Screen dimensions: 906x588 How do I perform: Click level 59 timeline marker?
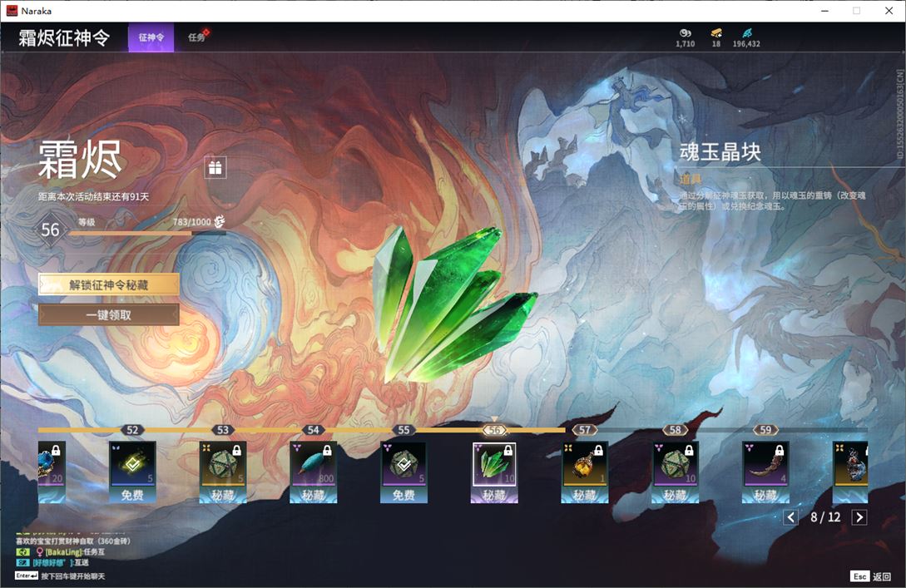tap(765, 430)
